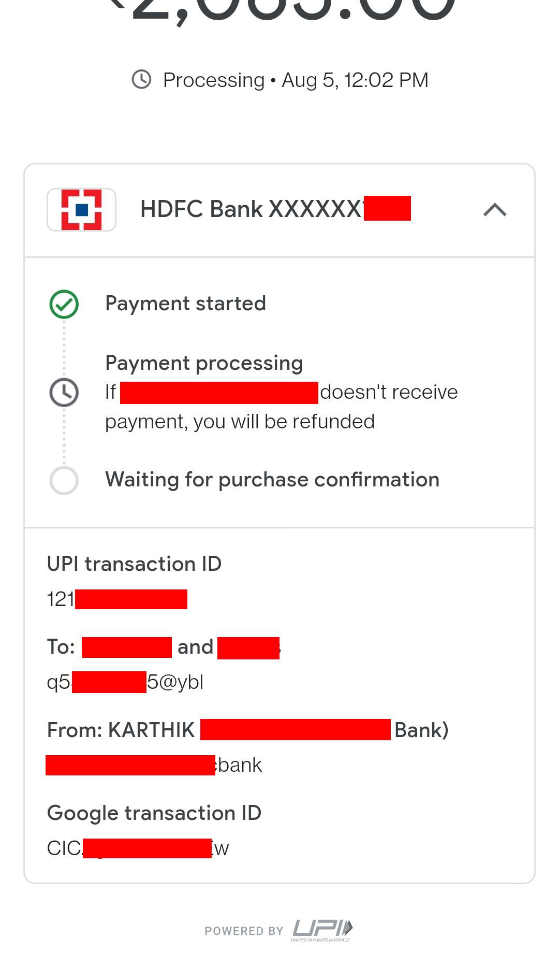Tap the recipient UPI address ending @ybl
The width and height of the screenshot is (559, 980).
click(x=125, y=682)
